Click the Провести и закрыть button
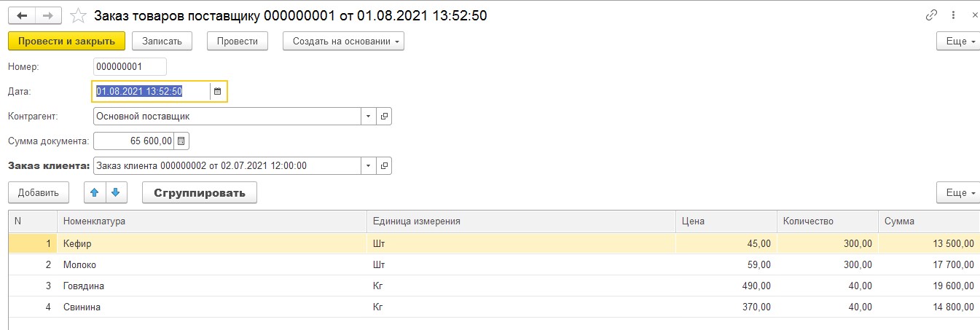 click(x=66, y=42)
